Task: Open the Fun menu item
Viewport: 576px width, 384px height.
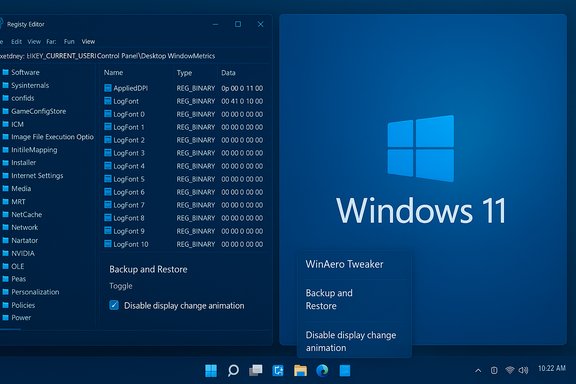Action: [x=69, y=42]
